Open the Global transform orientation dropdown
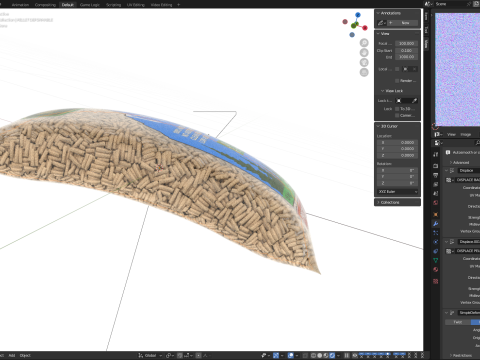480x360 pixels. (151, 355)
